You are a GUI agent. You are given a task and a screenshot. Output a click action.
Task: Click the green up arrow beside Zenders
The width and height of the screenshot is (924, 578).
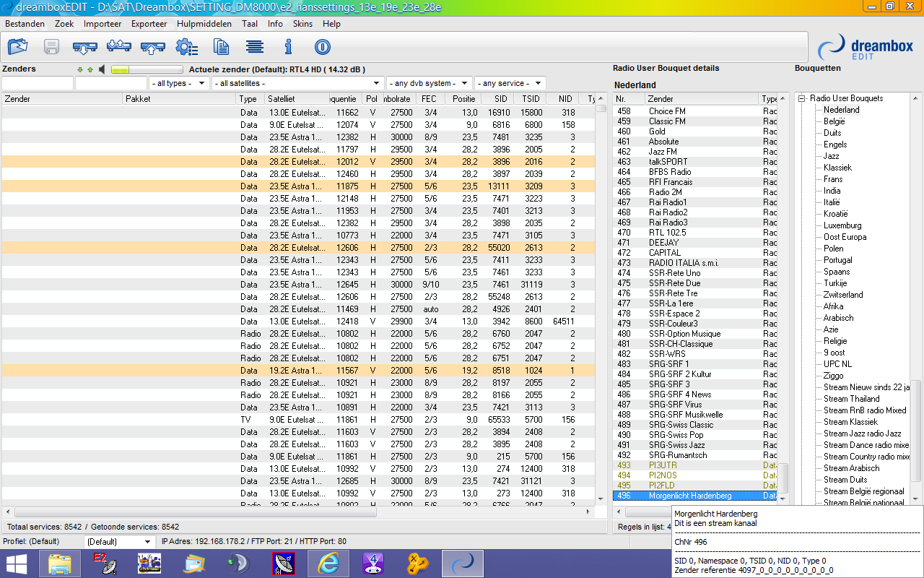[x=90, y=70]
